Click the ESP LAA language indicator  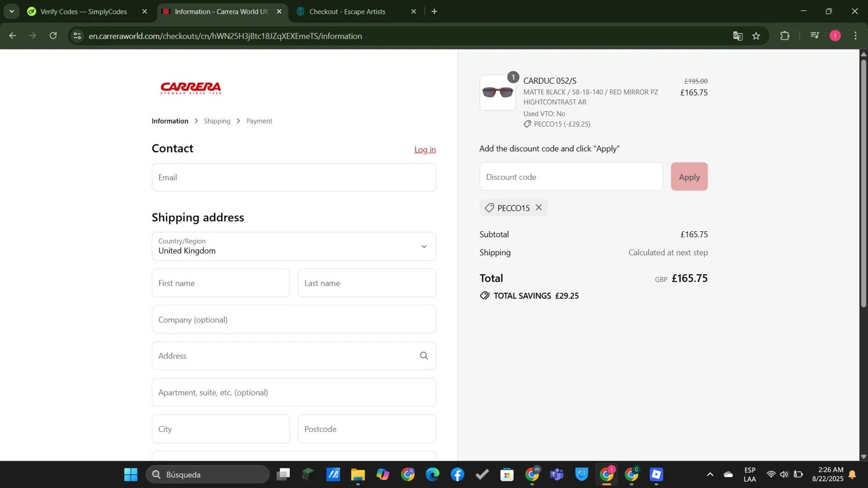750,475
